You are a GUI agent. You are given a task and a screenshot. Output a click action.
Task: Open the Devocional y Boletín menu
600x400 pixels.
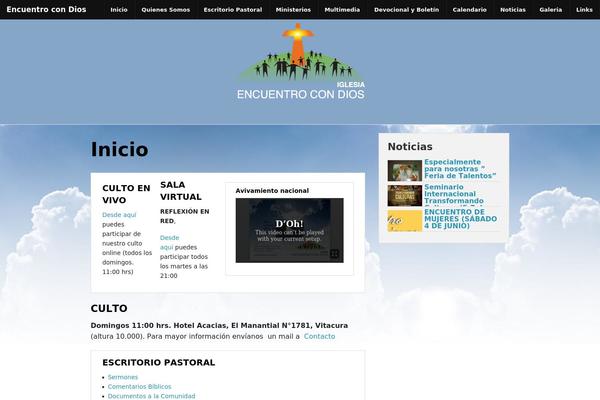(406, 10)
